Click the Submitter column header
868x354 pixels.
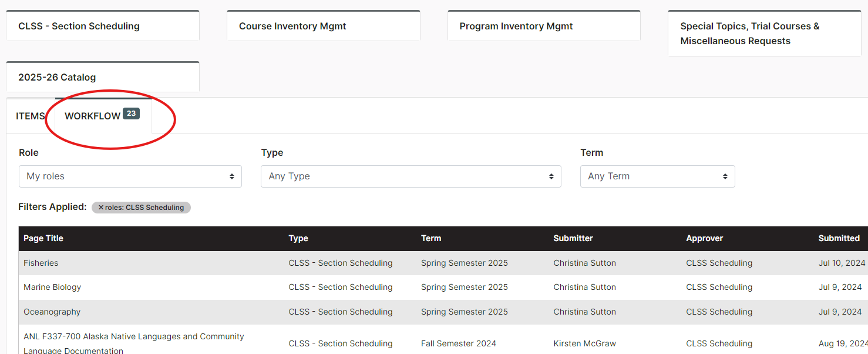coord(573,238)
